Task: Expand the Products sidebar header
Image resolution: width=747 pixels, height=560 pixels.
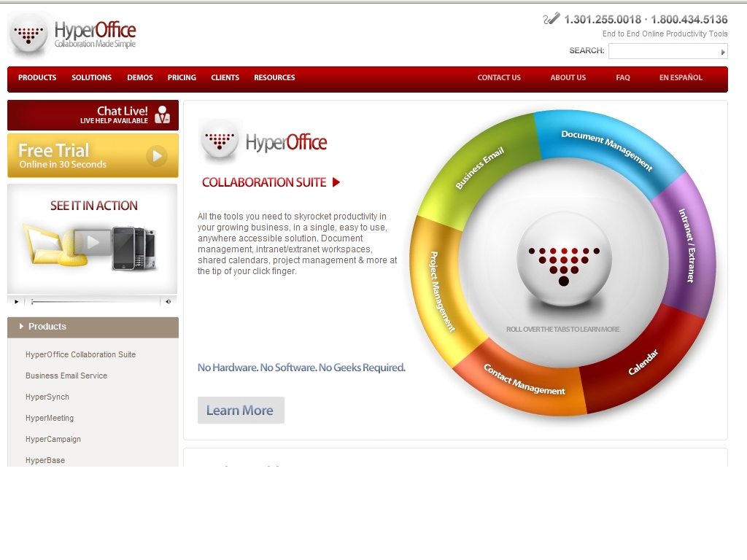Action: click(93, 327)
